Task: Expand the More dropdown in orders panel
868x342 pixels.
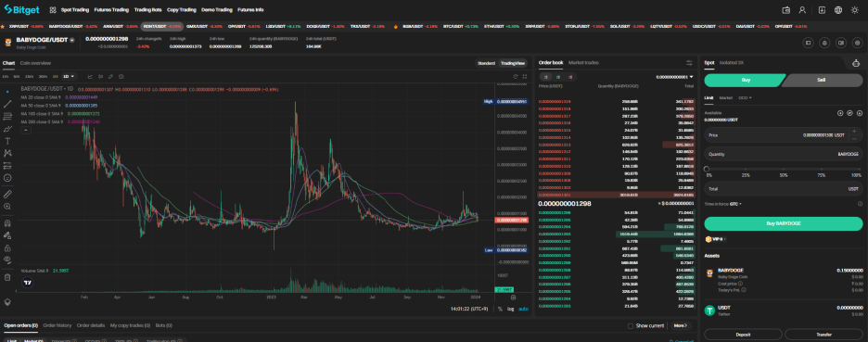Action: click(680, 326)
